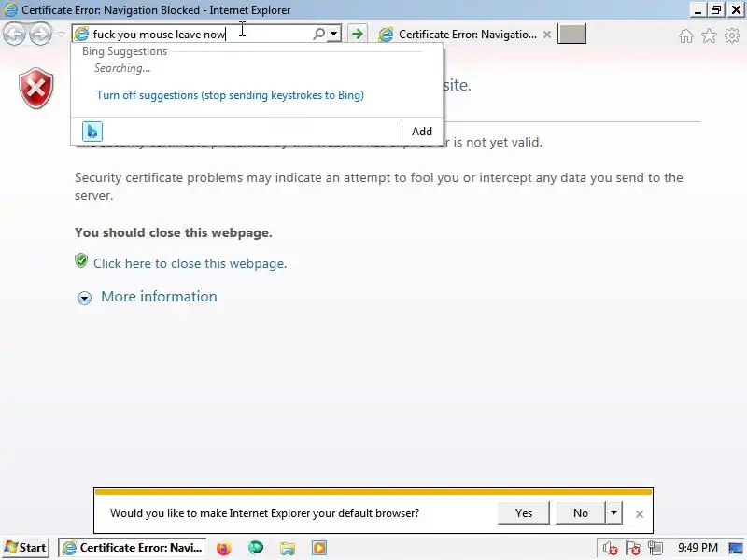Click the Searching... suggestion status text
Viewport: 747px width, 560px height.
tap(122, 68)
